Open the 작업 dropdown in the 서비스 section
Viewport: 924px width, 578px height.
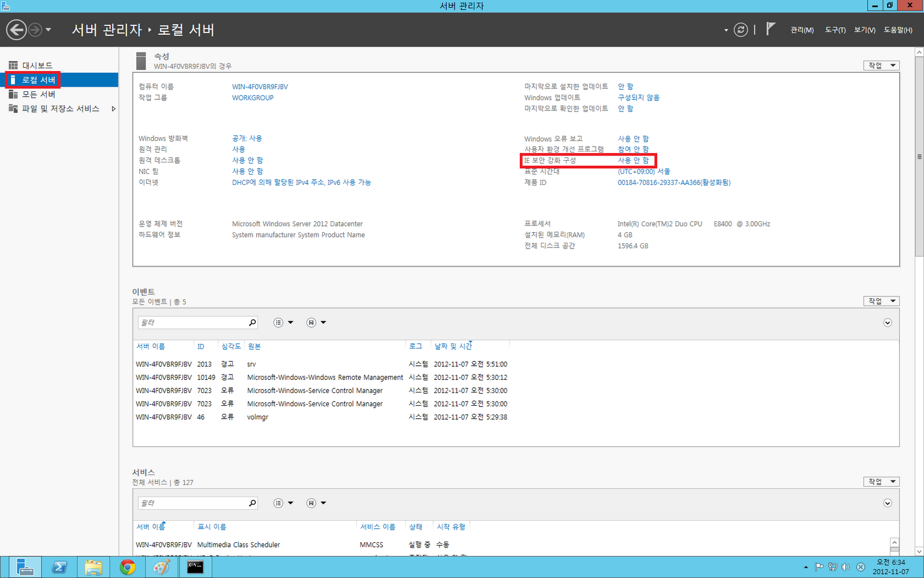(x=881, y=481)
